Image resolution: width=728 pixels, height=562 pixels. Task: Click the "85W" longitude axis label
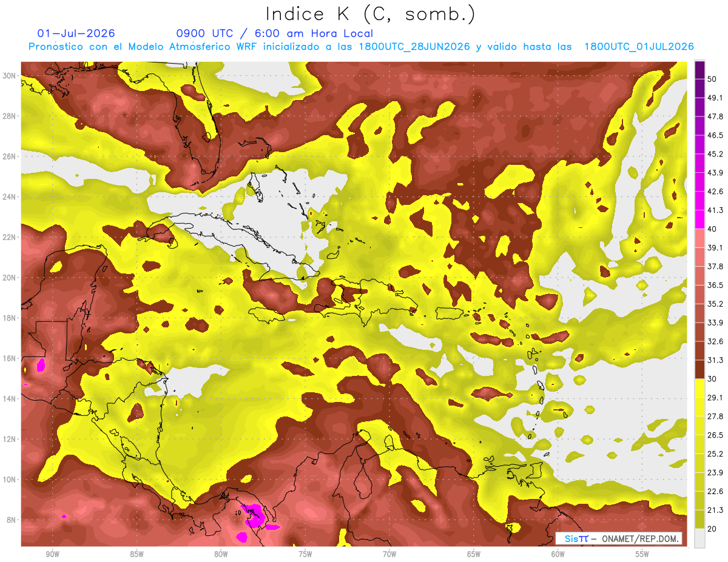click(136, 554)
